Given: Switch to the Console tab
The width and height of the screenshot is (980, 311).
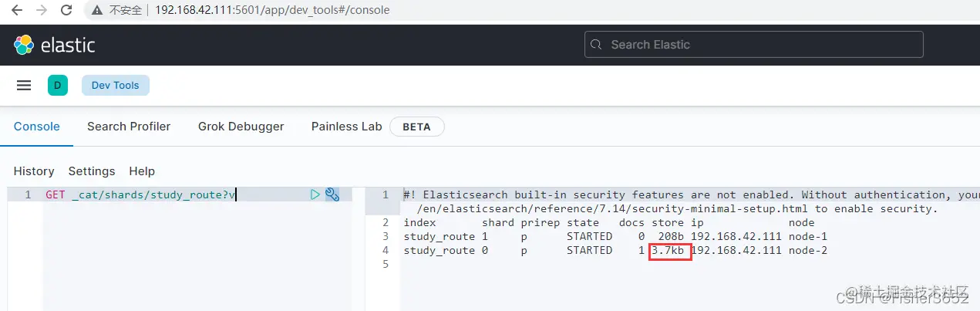Looking at the screenshot, I should pyautogui.click(x=36, y=127).
